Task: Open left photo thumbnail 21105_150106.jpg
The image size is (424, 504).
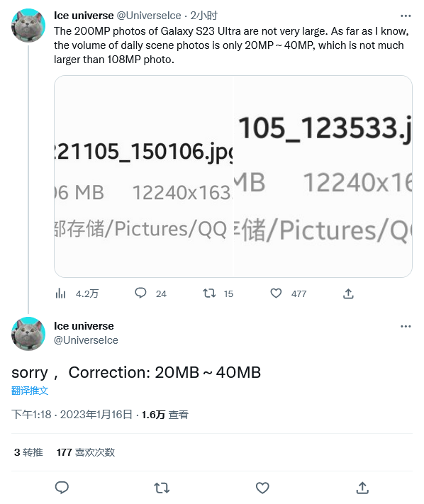Action: (143, 176)
